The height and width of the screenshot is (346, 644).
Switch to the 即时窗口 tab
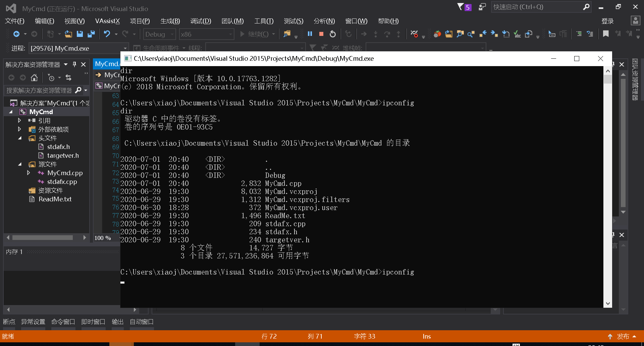(x=93, y=322)
